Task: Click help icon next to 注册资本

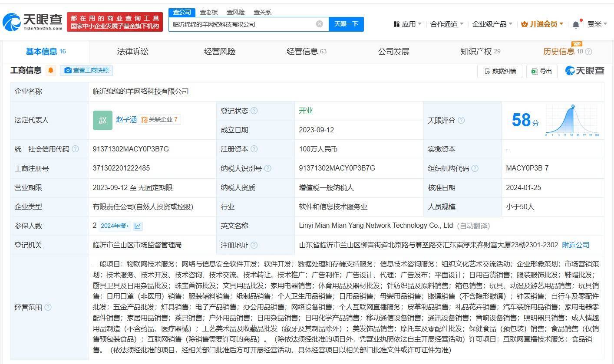Action: click(254, 149)
